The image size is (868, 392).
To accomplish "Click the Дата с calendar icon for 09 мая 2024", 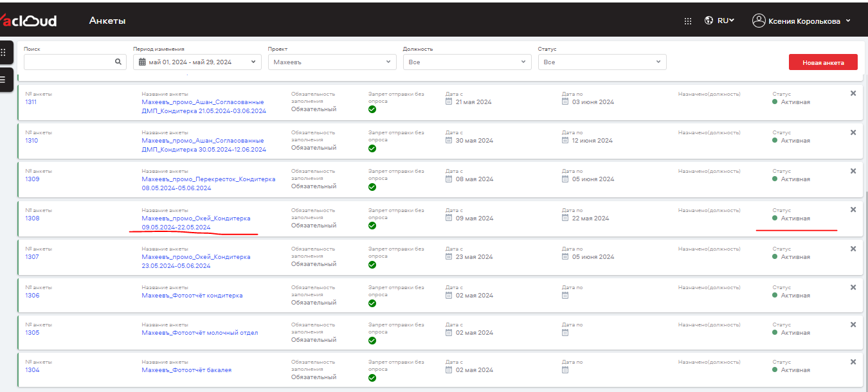I will click(449, 218).
